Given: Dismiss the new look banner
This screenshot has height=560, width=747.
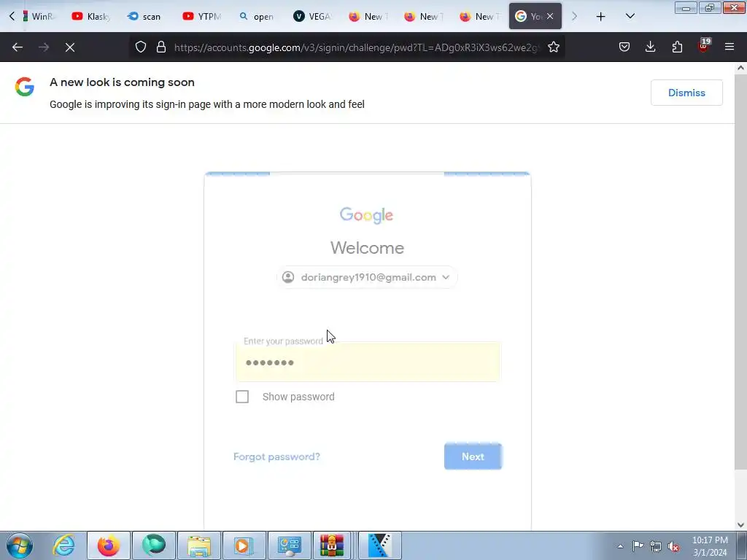Looking at the screenshot, I should pyautogui.click(x=686, y=93).
